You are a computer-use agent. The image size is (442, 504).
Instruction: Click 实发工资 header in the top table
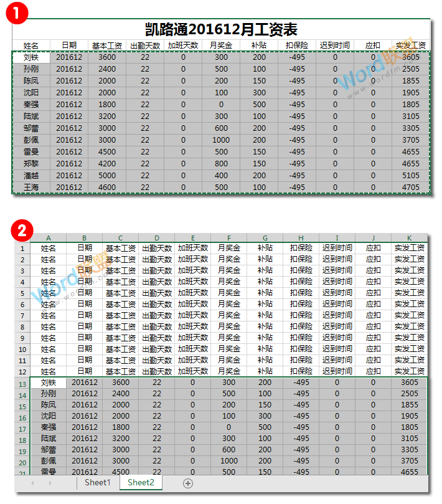411,45
